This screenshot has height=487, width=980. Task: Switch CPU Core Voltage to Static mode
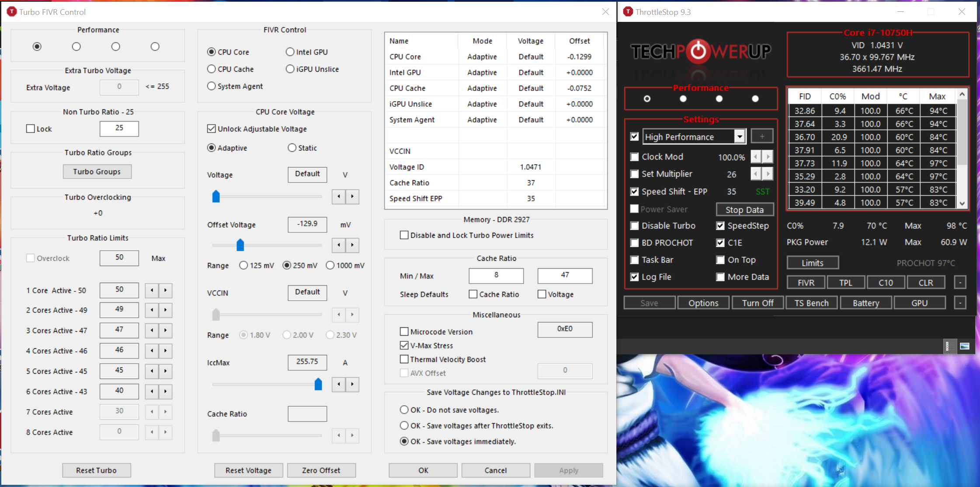(292, 148)
